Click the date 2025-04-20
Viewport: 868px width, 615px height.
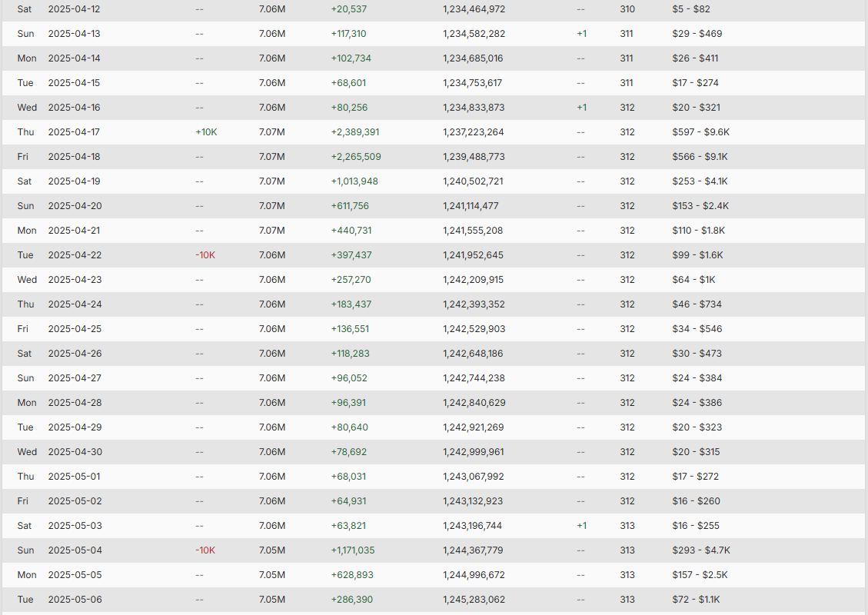(75, 206)
